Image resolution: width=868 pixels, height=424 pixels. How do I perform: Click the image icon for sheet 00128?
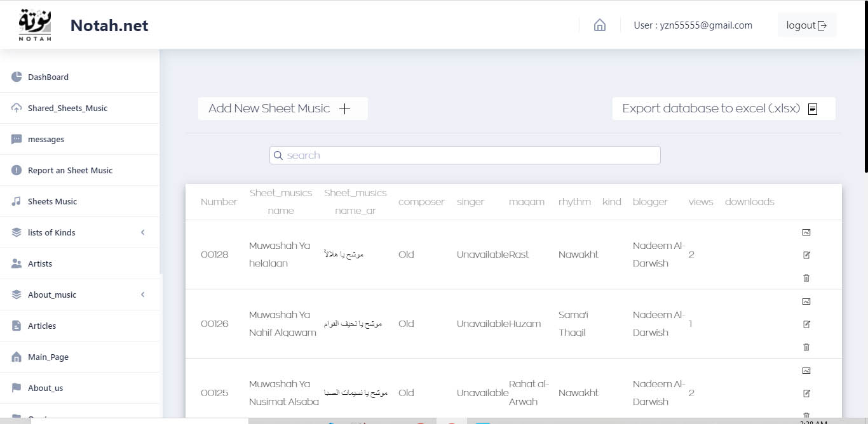tap(806, 232)
